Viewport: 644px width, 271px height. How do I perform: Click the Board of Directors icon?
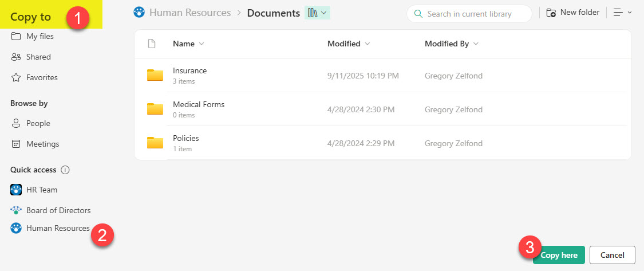coord(16,210)
